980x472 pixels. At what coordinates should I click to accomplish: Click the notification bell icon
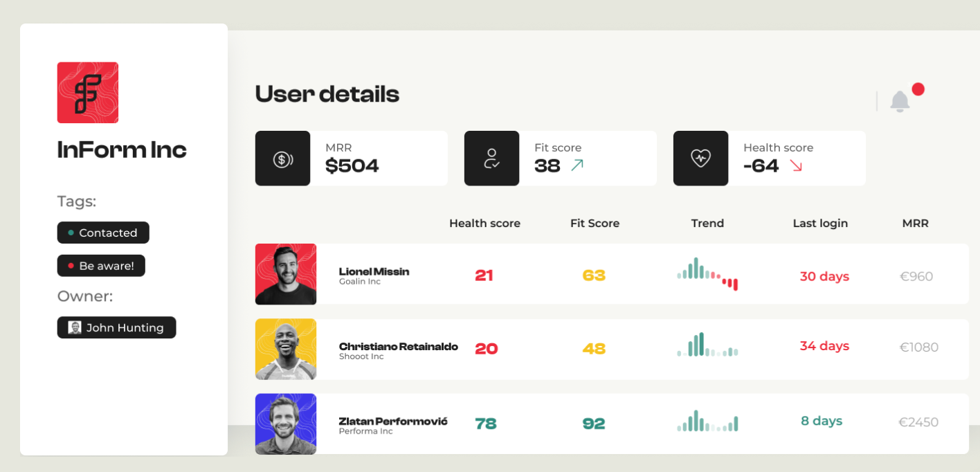tap(900, 102)
